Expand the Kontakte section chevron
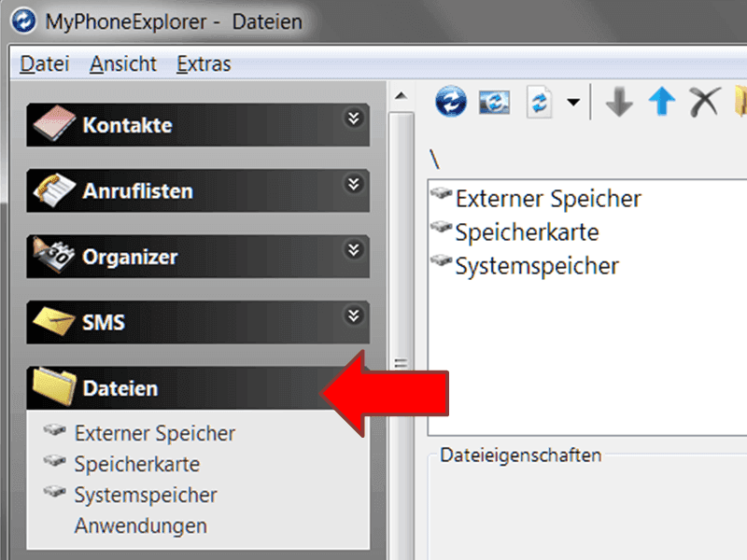This screenshot has width=747, height=560. 354,118
